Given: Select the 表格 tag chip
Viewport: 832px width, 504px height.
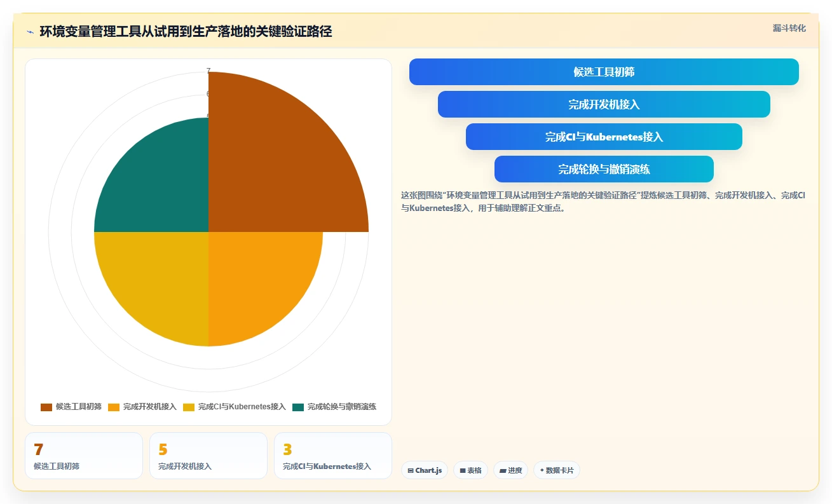Looking at the screenshot, I should pyautogui.click(x=470, y=470).
